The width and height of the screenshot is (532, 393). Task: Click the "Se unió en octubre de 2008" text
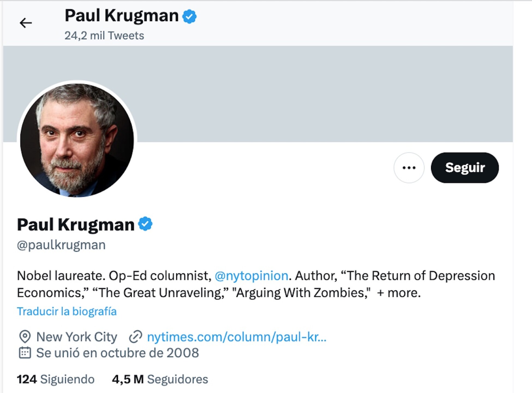pyautogui.click(x=118, y=353)
